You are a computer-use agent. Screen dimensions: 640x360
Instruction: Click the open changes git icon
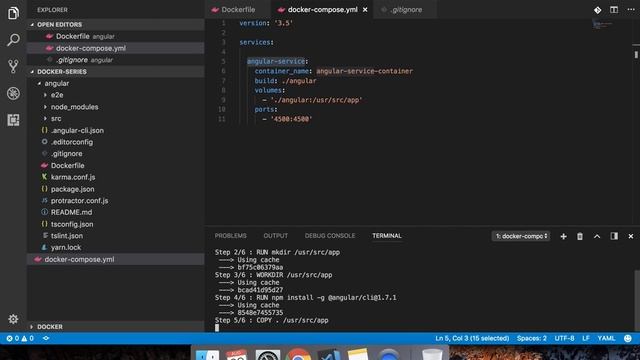[x=597, y=10]
